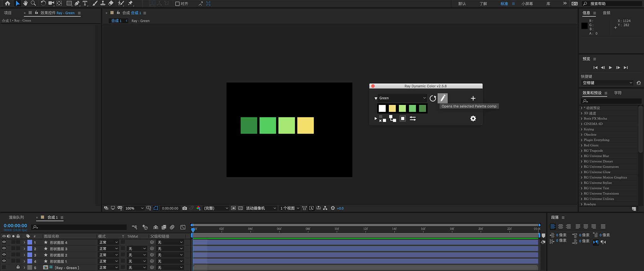Hide layer 形状图层 4 with eye icon

coord(4,242)
